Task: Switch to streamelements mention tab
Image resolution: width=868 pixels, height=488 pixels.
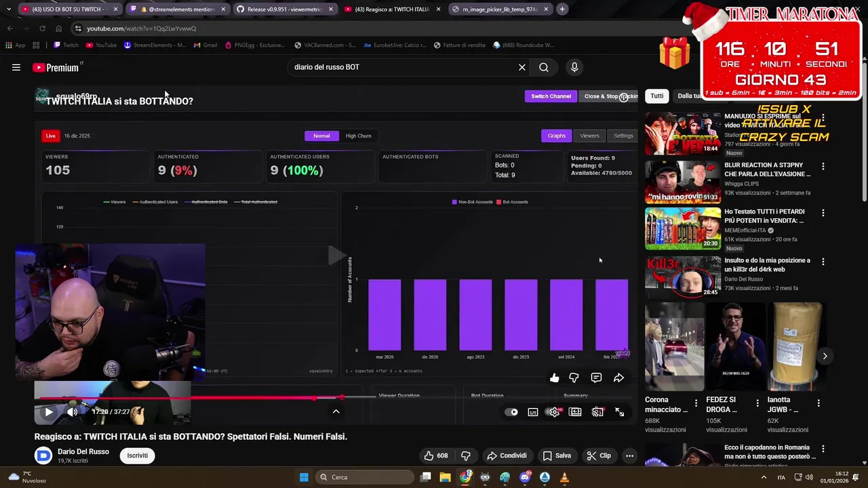Action: pyautogui.click(x=178, y=9)
